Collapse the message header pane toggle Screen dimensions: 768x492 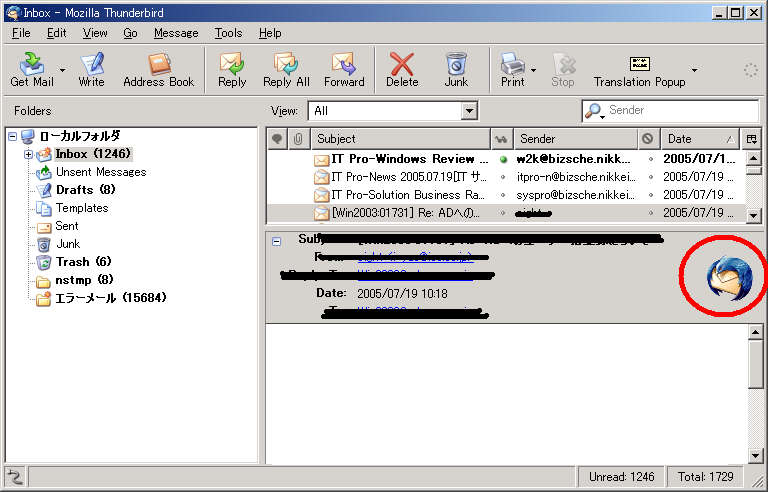[x=277, y=242]
